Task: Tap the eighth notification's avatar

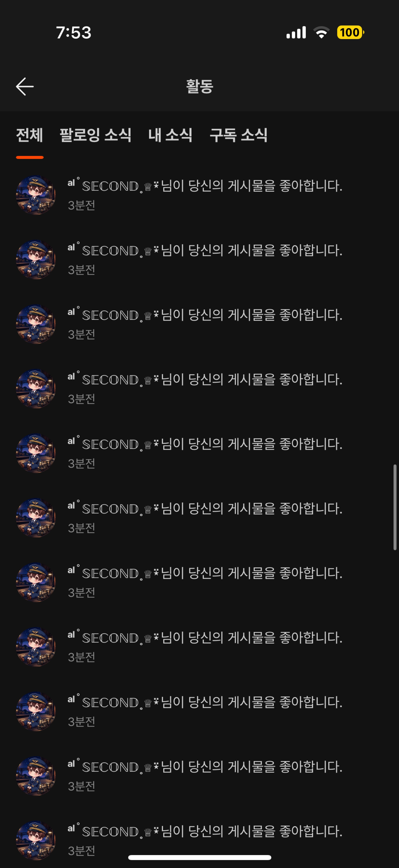Action: click(36, 647)
